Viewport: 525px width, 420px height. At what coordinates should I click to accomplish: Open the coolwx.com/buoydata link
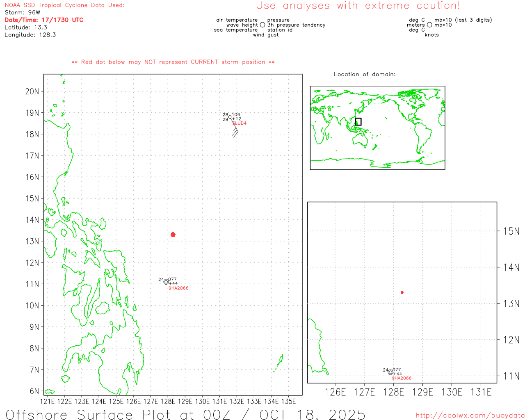tap(470, 415)
